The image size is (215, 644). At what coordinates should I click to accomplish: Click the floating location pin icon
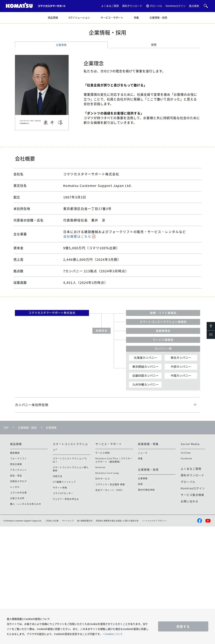(x=211, y=326)
